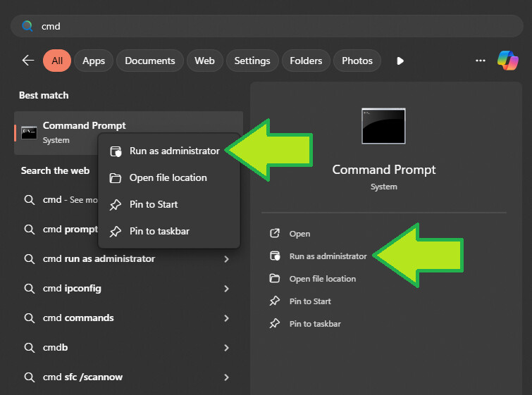
Task: Click the search box containing cmd
Action: (266, 26)
